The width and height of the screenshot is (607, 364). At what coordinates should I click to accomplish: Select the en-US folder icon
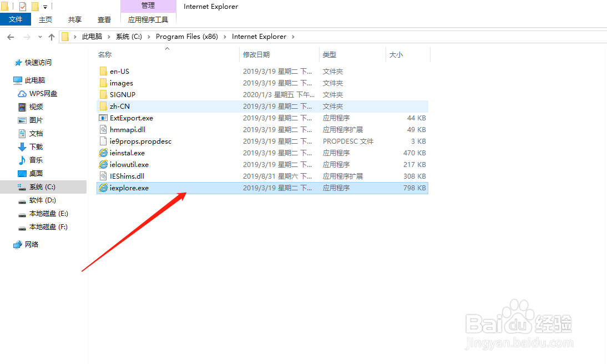click(x=103, y=71)
